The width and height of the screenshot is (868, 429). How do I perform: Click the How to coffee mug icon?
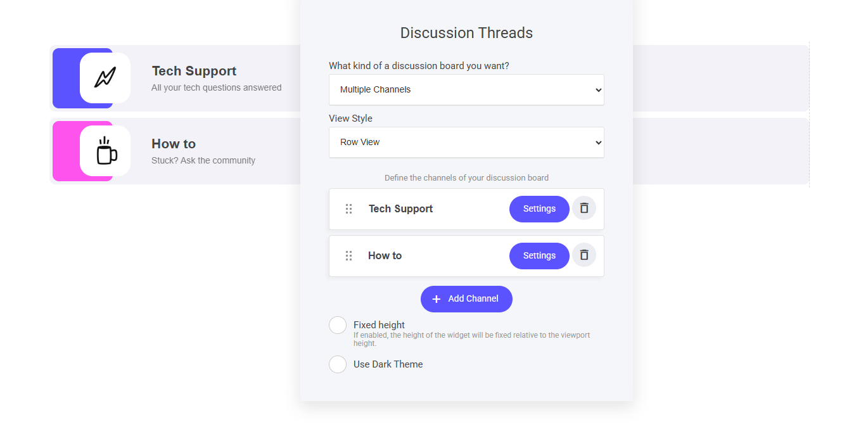point(105,151)
